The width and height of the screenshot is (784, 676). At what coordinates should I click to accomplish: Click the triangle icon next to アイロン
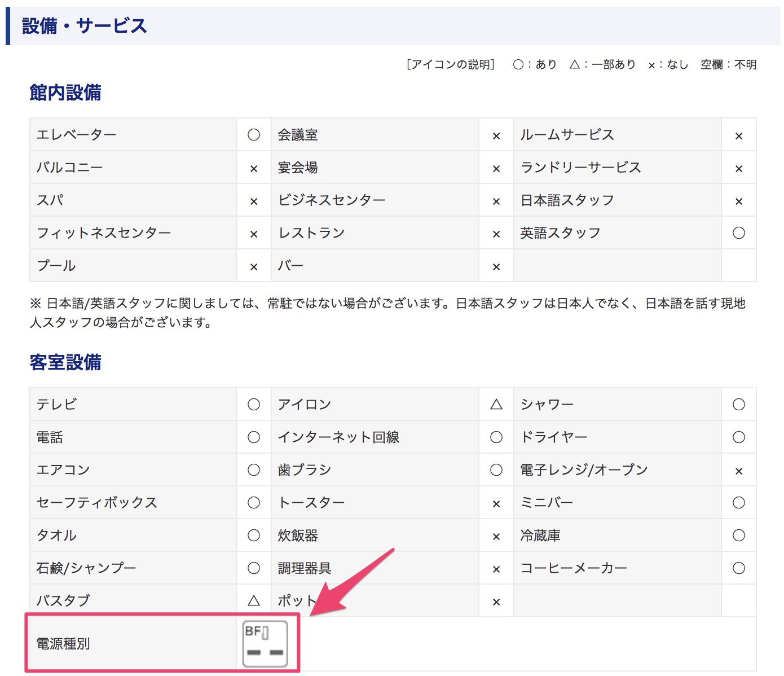point(496,405)
